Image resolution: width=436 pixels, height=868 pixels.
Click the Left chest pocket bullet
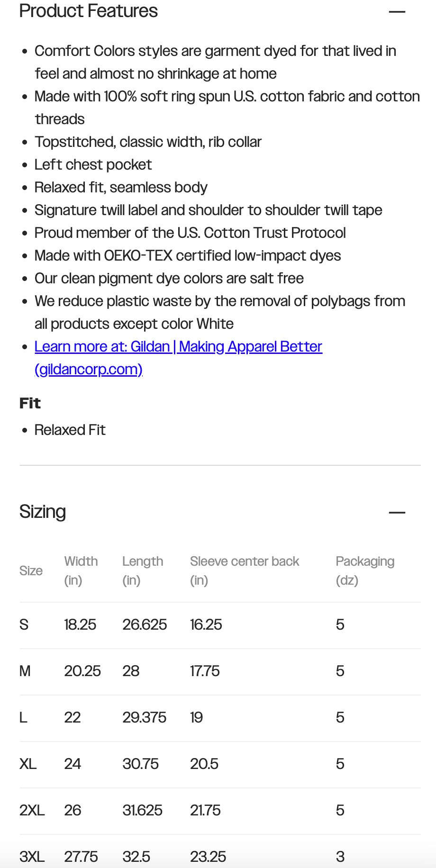pos(93,164)
